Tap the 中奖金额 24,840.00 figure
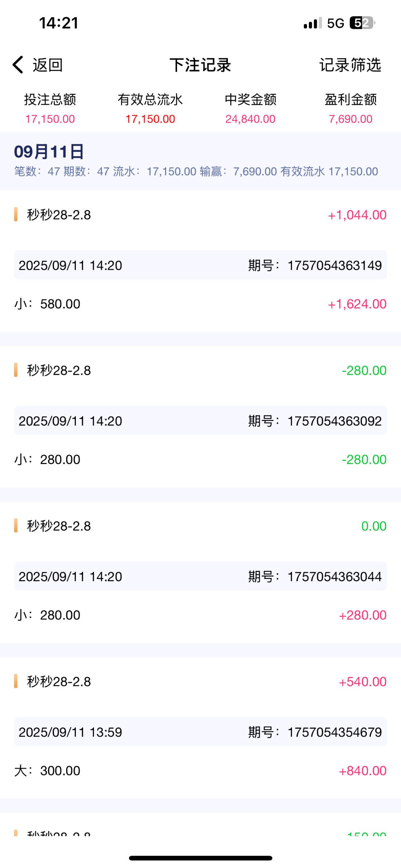Screen dimensions: 401x868 point(250,119)
